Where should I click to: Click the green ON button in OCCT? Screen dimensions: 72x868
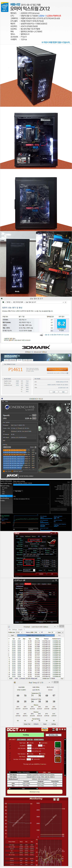(x=58, y=745)
